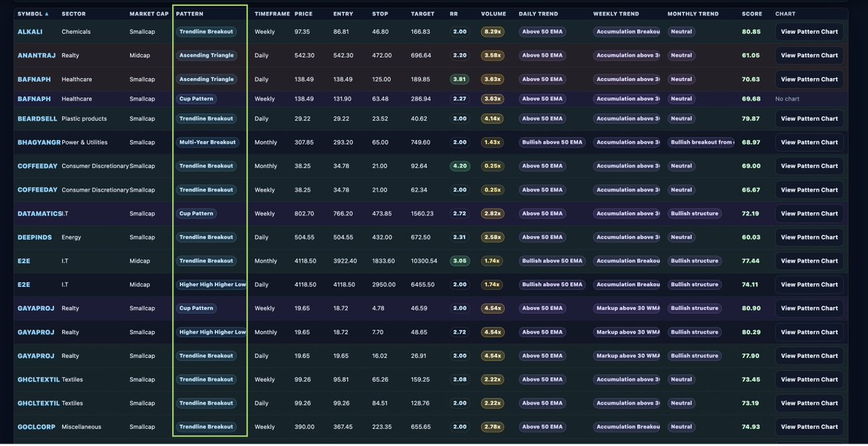
Task: View Pattern Chart for DEEPINDS
Action: [809, 237]
